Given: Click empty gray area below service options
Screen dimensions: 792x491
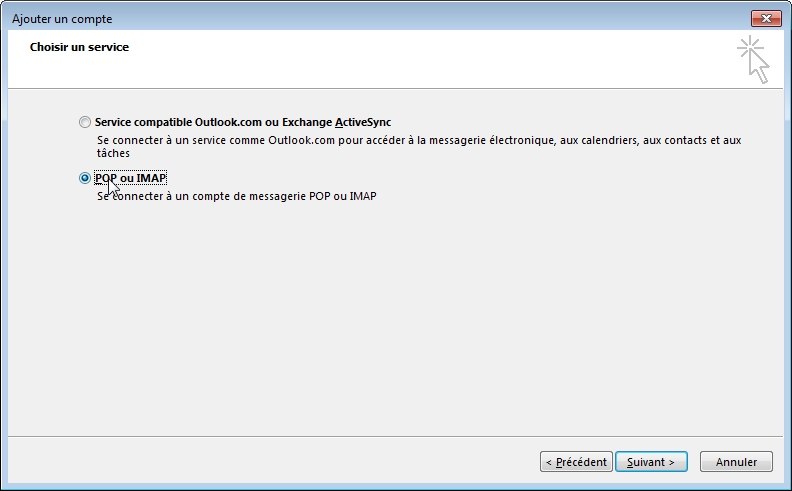Looking at the screenshot, I should pyautogui.click(x=395, y=318).
